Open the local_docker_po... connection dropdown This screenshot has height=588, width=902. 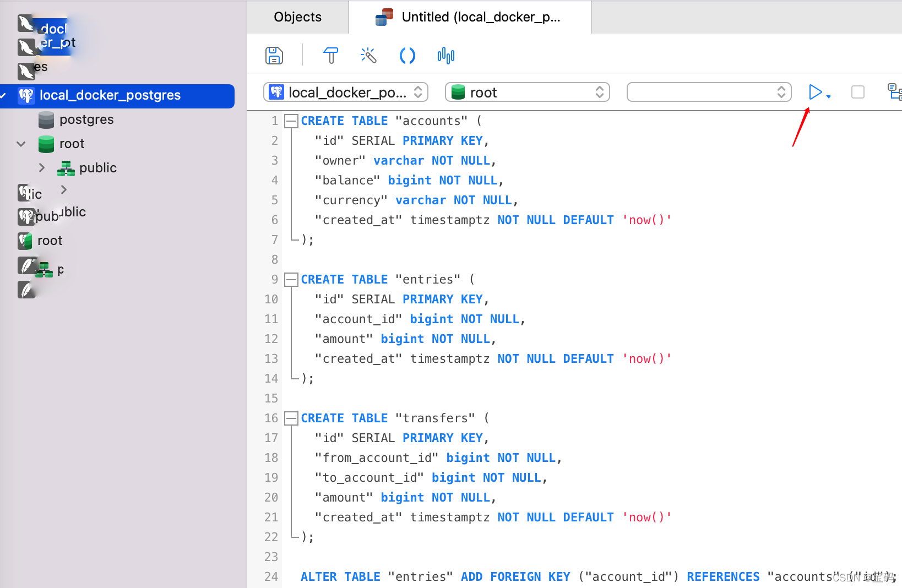coord(346,92)
